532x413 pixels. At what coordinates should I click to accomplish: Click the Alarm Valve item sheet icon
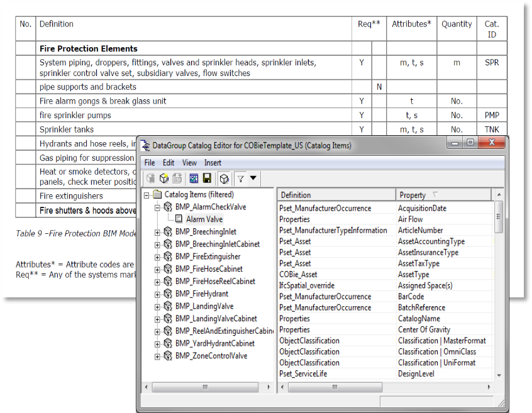(x=179, y=219)
